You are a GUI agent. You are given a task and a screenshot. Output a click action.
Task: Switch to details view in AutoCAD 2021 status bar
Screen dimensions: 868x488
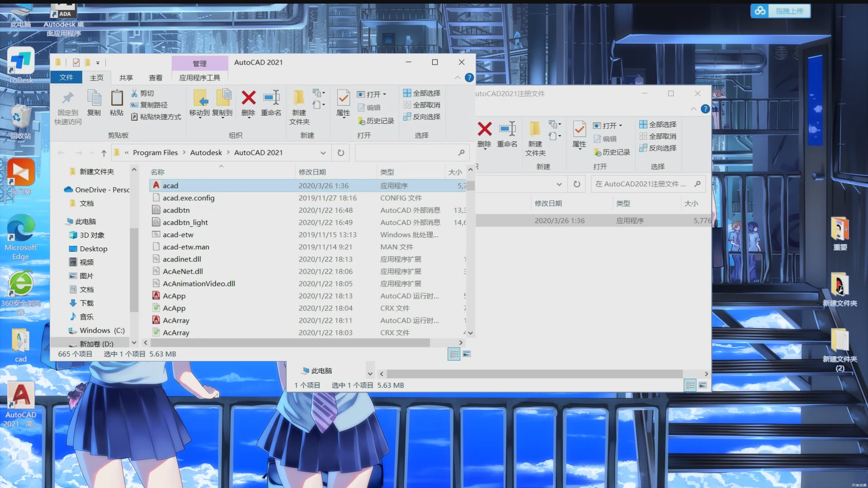(454, 354)
